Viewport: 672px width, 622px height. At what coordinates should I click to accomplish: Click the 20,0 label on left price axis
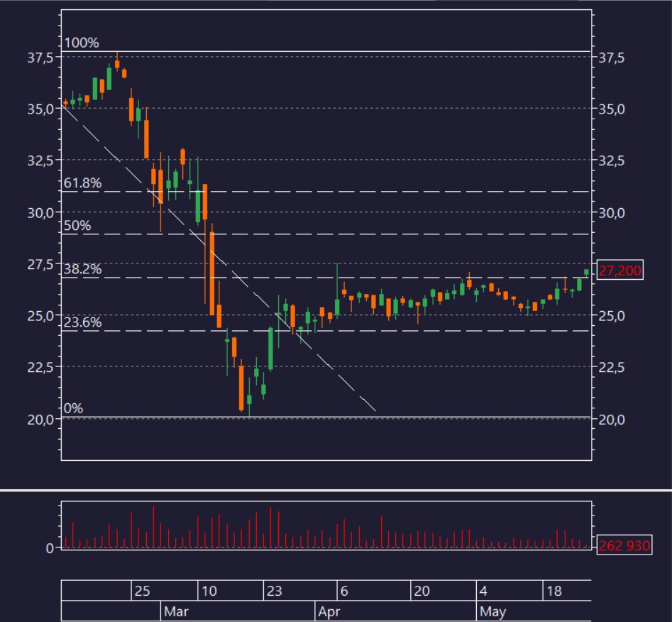point(40,420)
